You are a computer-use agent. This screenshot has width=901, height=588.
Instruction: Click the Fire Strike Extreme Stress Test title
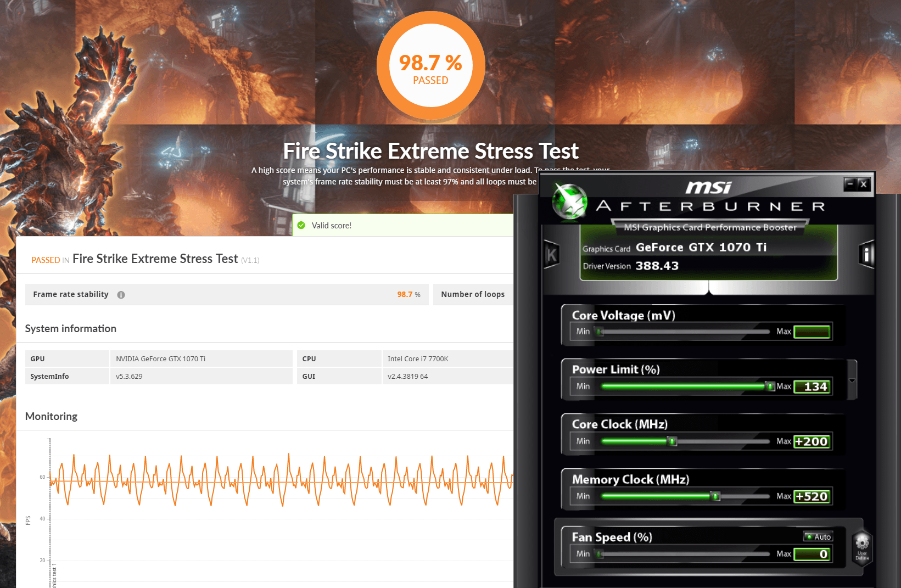tap(431, 151)
